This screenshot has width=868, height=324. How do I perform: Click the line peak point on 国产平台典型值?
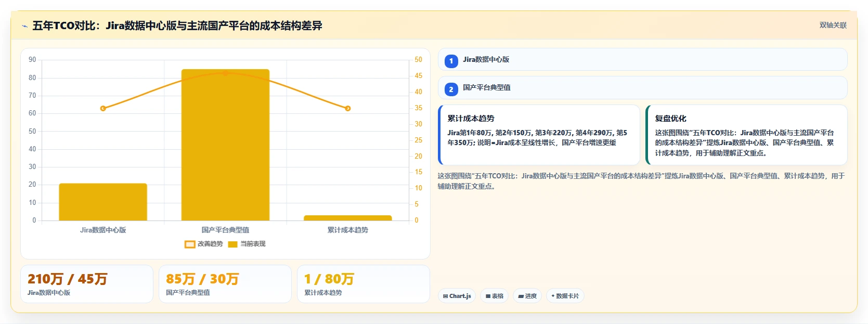[225, 73]
